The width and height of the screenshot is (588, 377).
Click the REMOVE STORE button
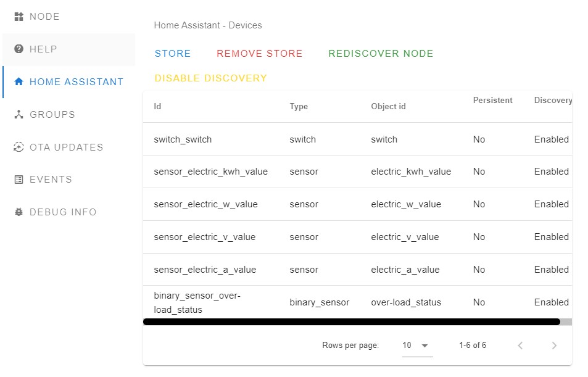[260, 53]
